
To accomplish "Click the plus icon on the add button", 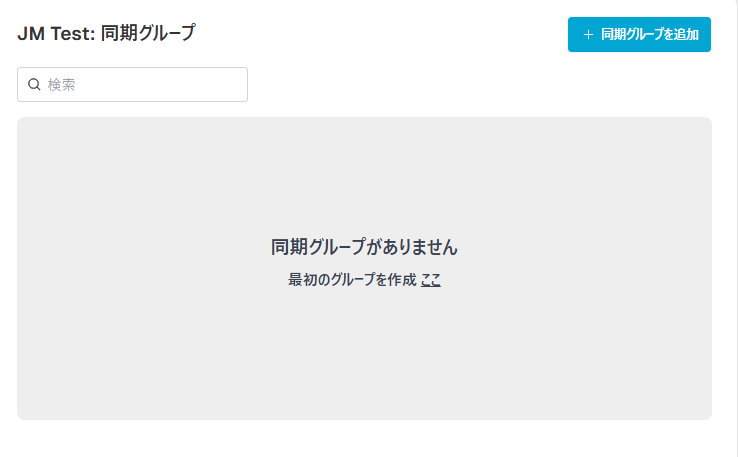I will (x=588, y=34).
